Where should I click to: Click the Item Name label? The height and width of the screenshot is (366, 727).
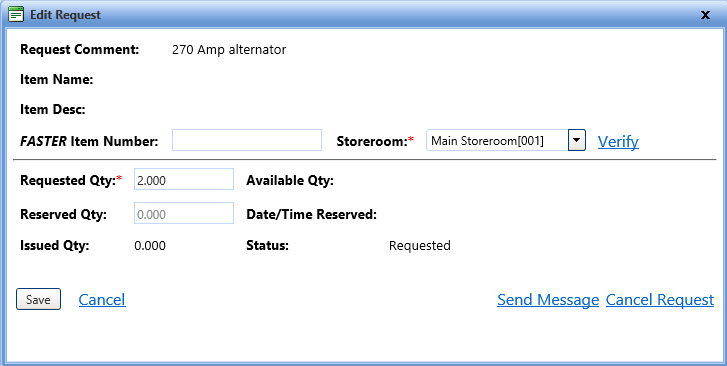click(57, 79)
